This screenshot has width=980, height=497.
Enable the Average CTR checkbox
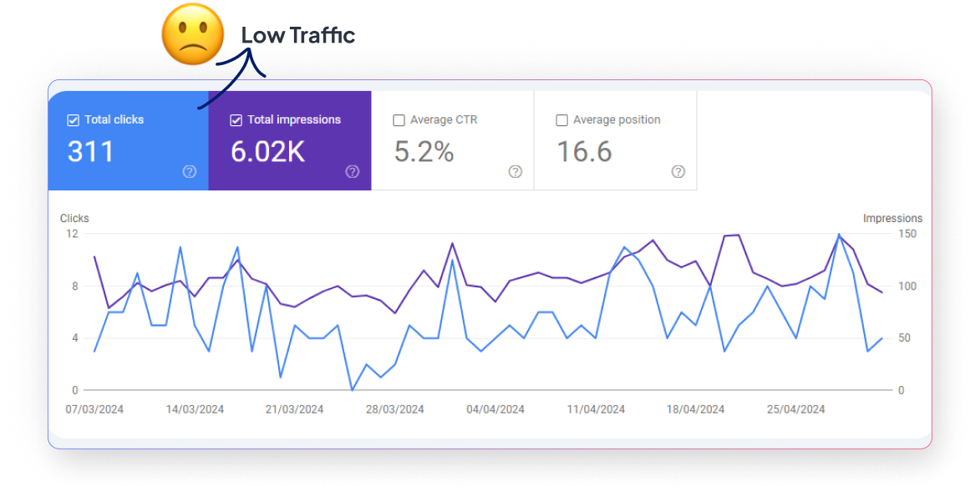tap(399, 120)
